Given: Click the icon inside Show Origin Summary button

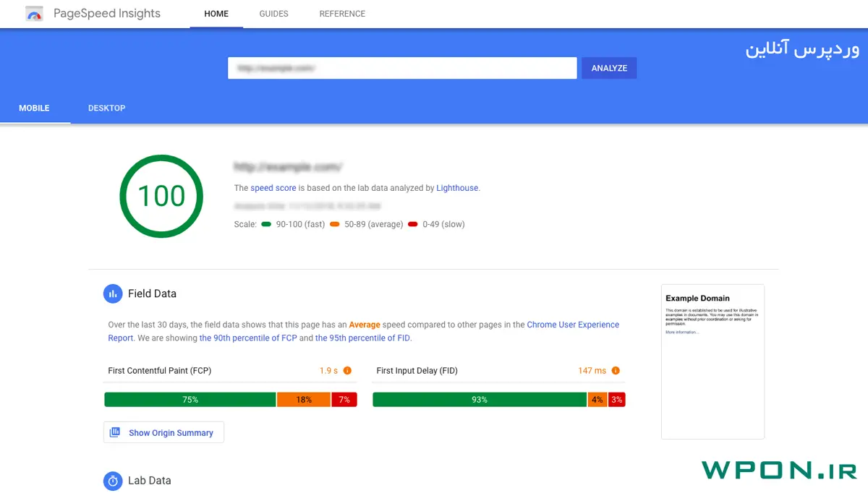Looking at the screenshot, I should pos(115,432).
